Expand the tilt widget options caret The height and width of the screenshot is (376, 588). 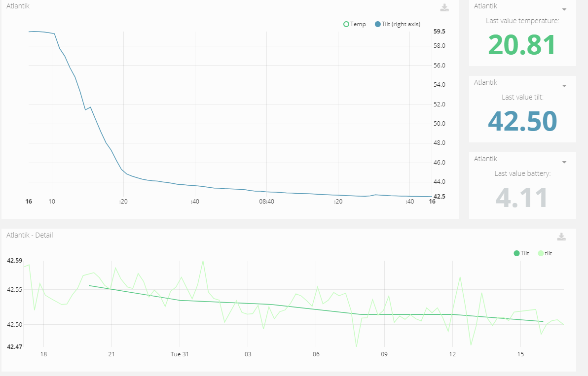click(x=564, y=86)
